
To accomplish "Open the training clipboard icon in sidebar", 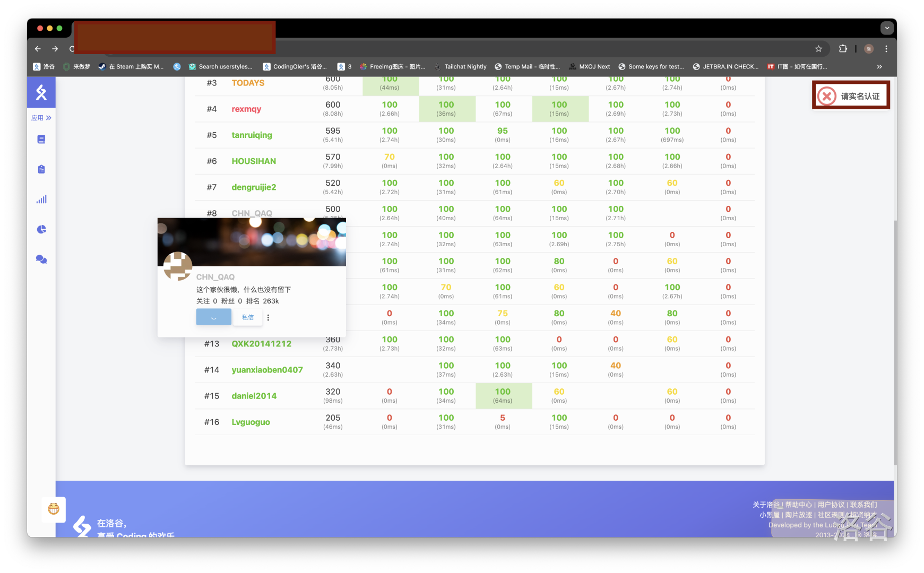I will point(41,169).
